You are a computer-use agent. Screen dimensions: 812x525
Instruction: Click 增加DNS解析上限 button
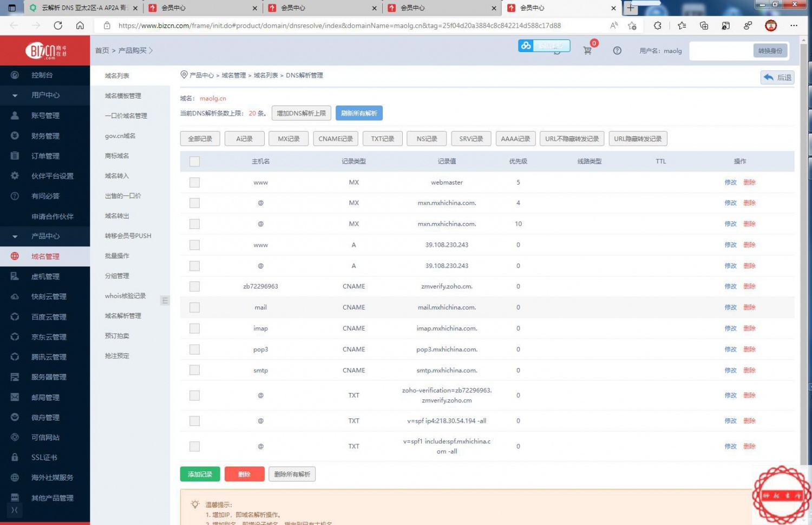[x=302, y=113]
